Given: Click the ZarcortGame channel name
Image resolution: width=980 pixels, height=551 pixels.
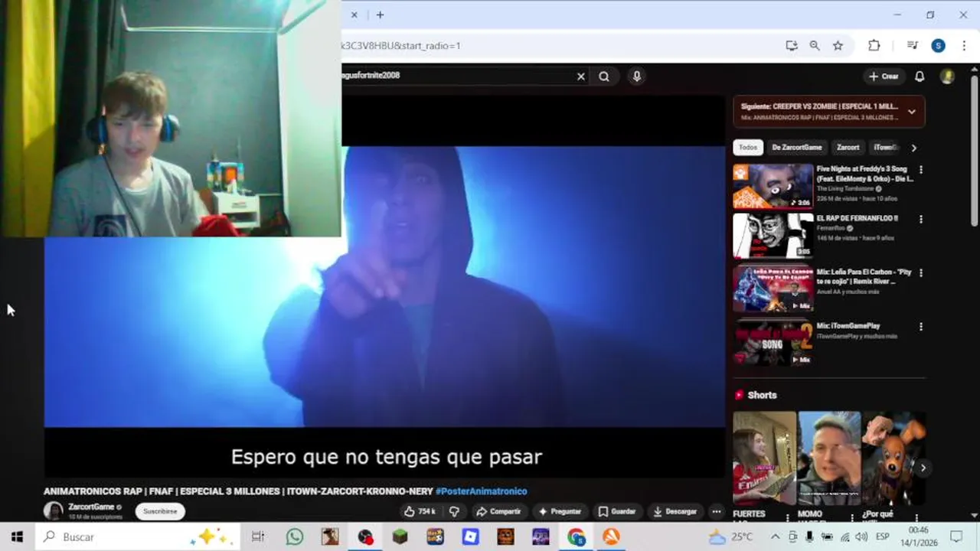Looking at the screenshot, I should 91,507.
